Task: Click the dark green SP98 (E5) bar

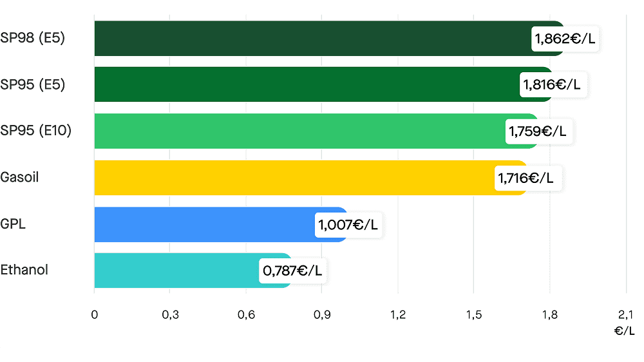Action: 309,39
